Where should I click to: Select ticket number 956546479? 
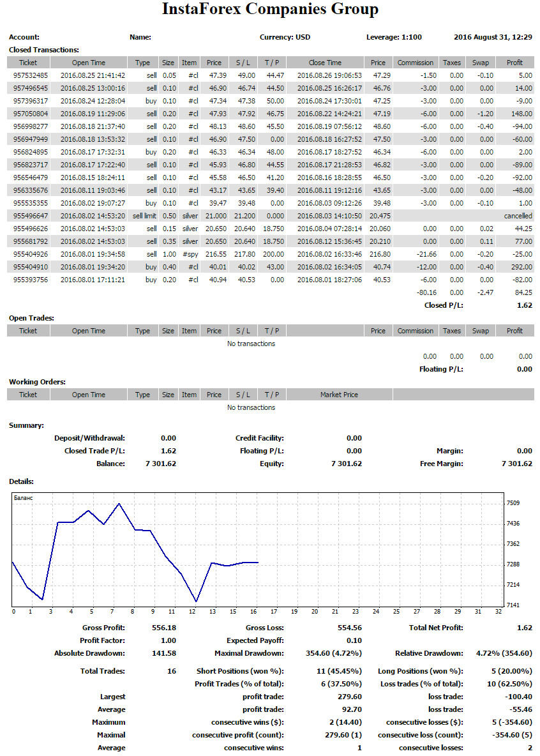click(x=31, y=178)
